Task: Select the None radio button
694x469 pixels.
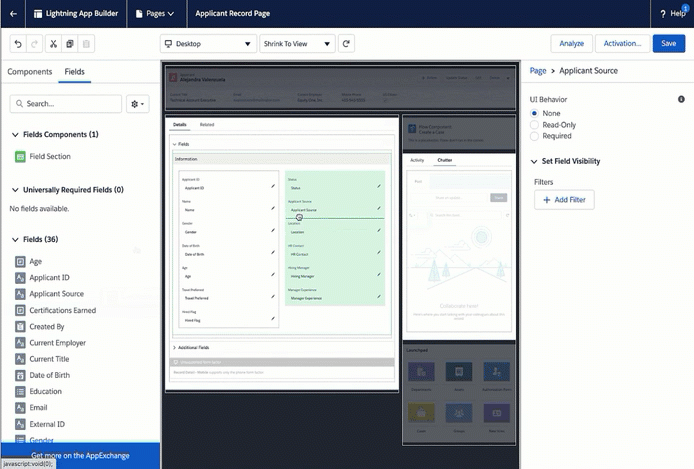Action: pos(535,113)
